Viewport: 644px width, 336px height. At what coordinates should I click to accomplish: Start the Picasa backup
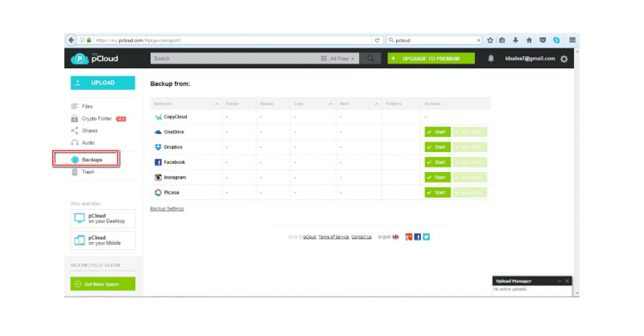[437, 192]
